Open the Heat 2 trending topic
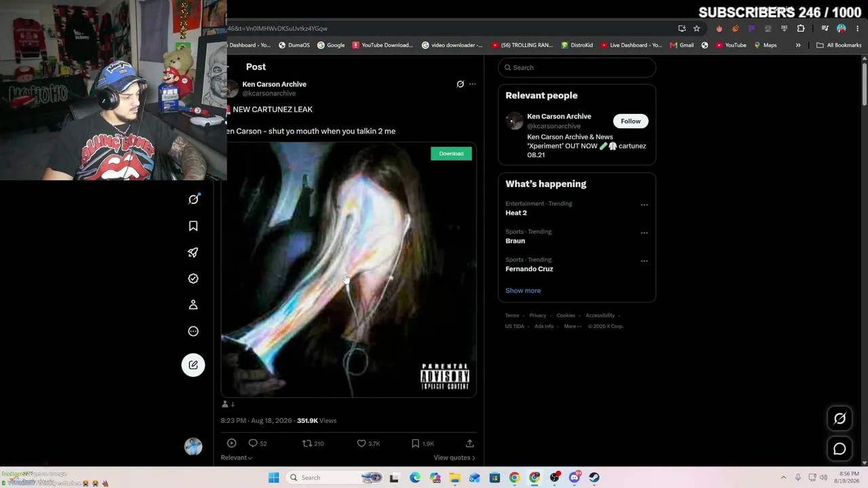Image resolution: width=868 pixels, height=488 pixels. coord(516,213)
